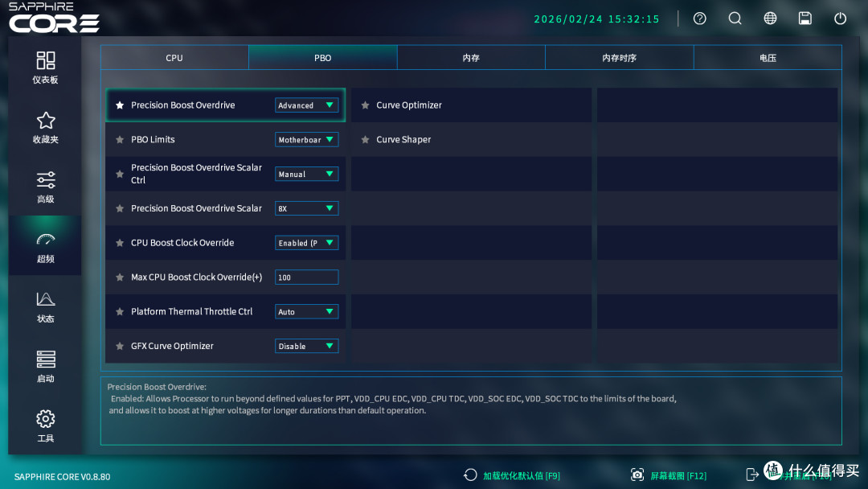The image size is (868, 489).
Task: Toggle favorite star for Max CPU Boost Clock Override(+)
Action: tap(120, 277)
